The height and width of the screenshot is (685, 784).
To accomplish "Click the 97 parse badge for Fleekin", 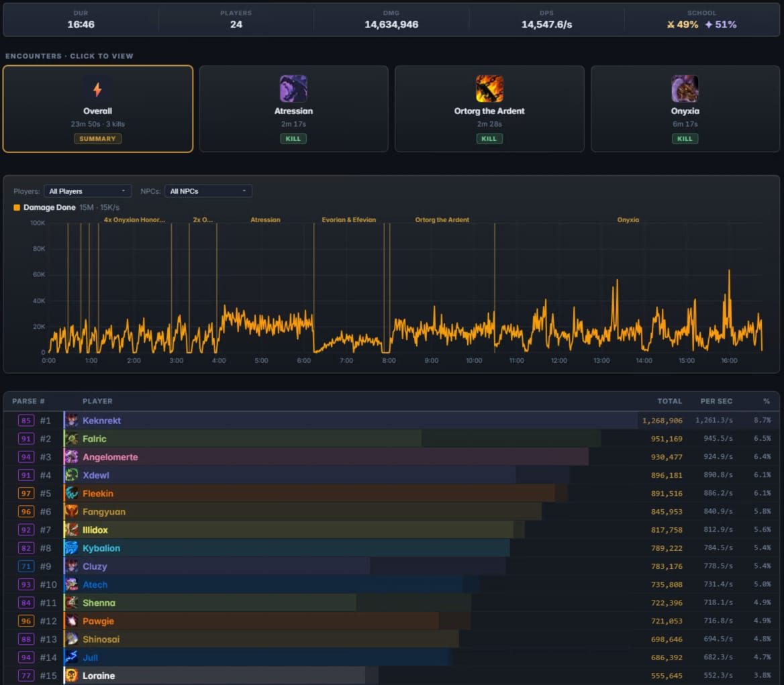I will [26, 494].
